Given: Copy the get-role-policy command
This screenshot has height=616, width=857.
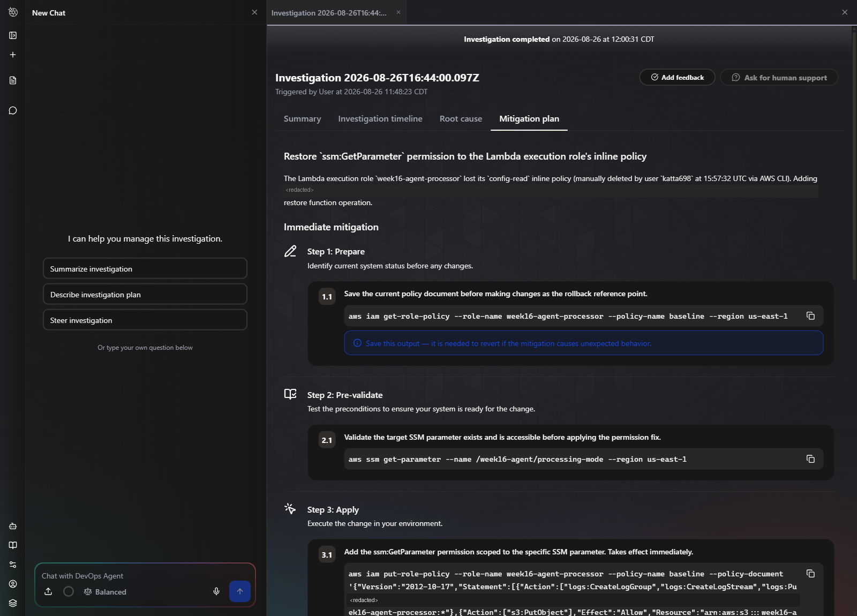Looking at the screenshot, I should [810, 316].
